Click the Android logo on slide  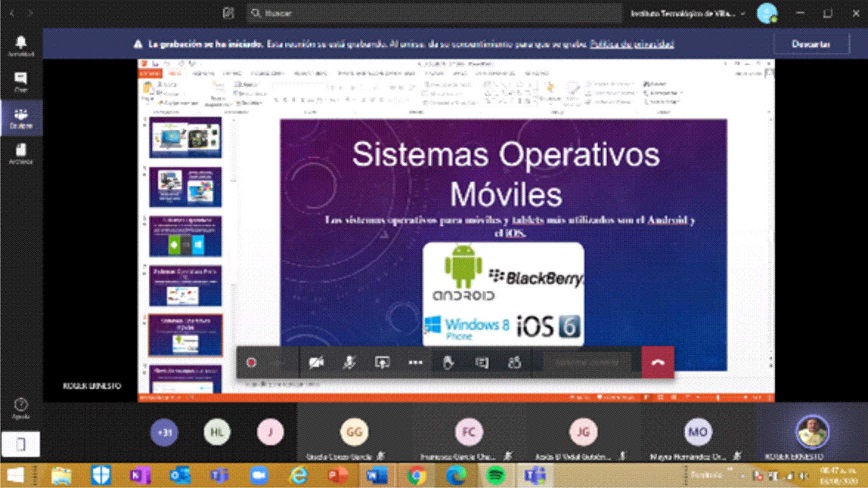point(463,273)
